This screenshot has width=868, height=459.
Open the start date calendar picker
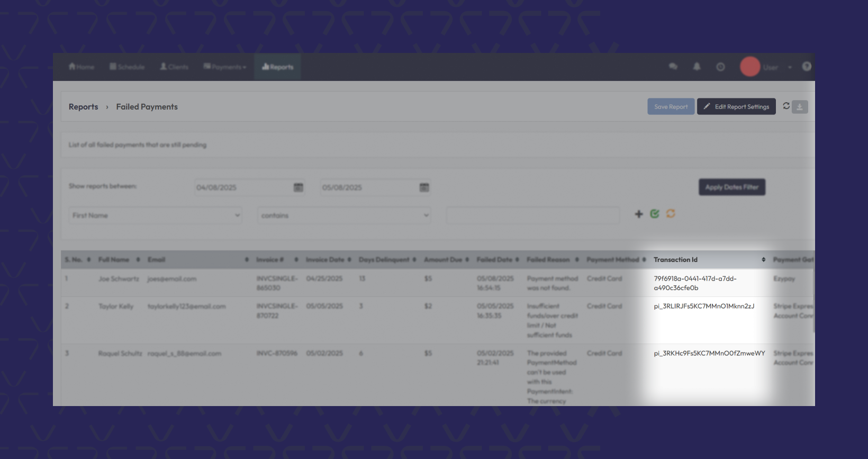pyautogui.click(x=299, y=187)
